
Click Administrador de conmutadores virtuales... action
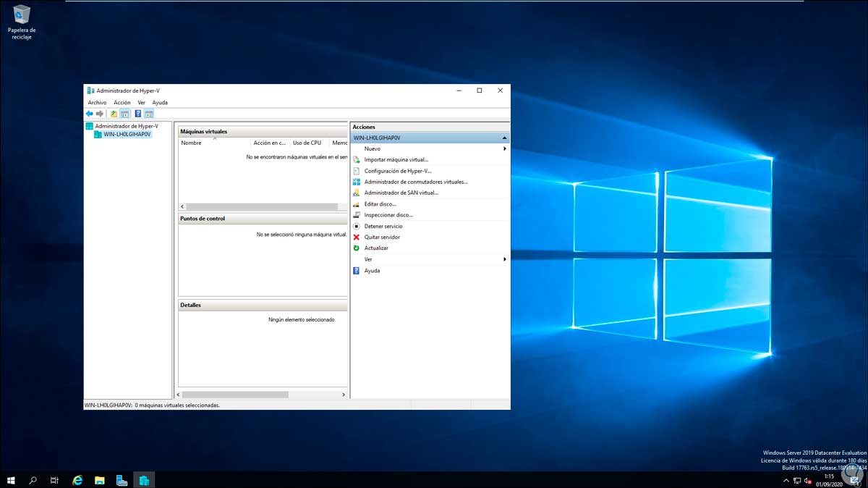point(416,182)
